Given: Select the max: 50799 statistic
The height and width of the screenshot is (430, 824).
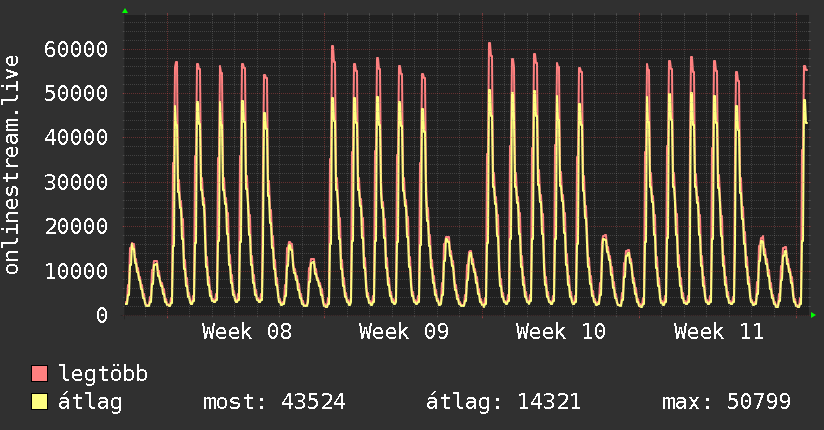Looking at the screenshot, I should 727,402.
